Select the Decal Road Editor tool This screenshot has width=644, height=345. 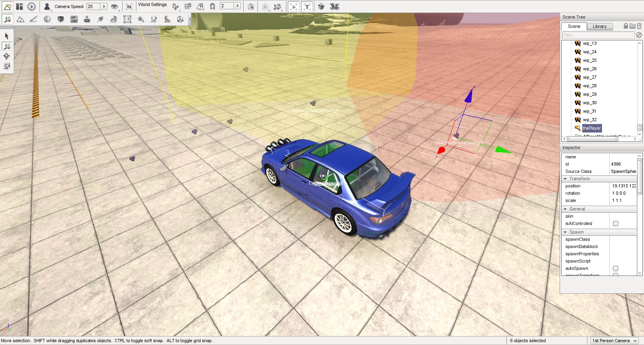point(167,19)
